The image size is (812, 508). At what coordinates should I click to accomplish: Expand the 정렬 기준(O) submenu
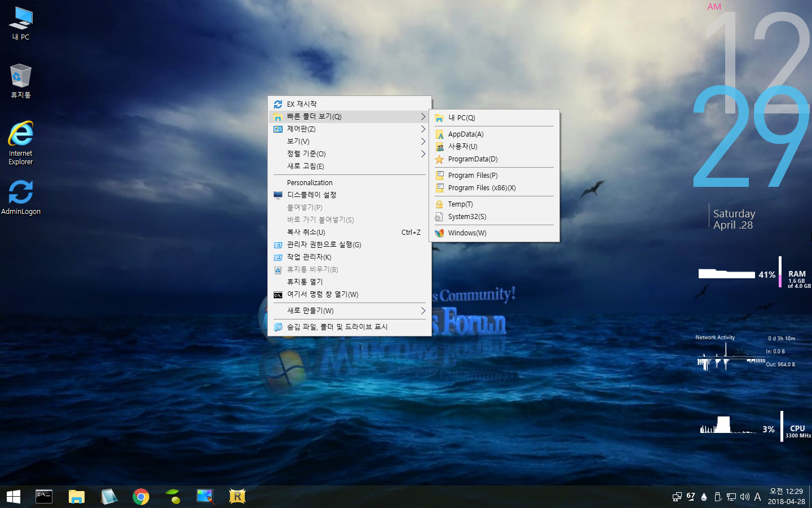point(350,154)
